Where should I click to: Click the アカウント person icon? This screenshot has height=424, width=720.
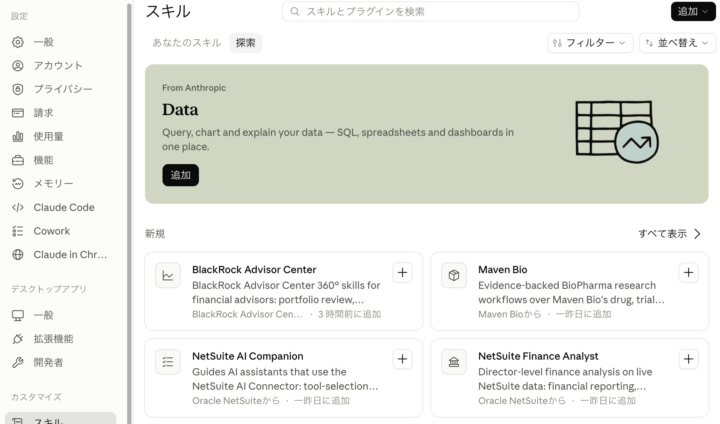click(18, 66)
